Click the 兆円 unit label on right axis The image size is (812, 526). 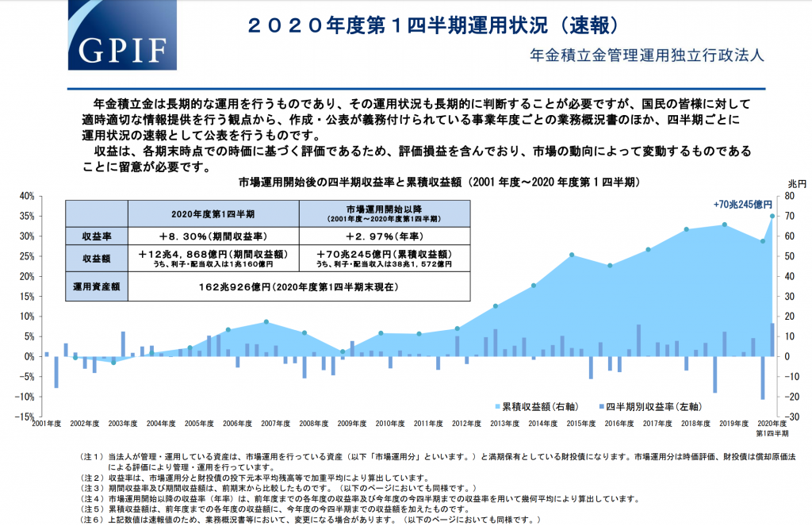[796, 183]
